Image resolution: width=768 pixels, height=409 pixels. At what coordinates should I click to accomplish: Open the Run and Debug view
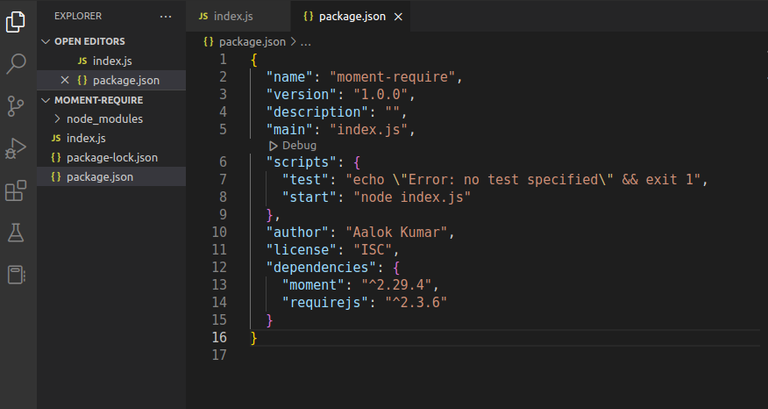coord(16,148)
